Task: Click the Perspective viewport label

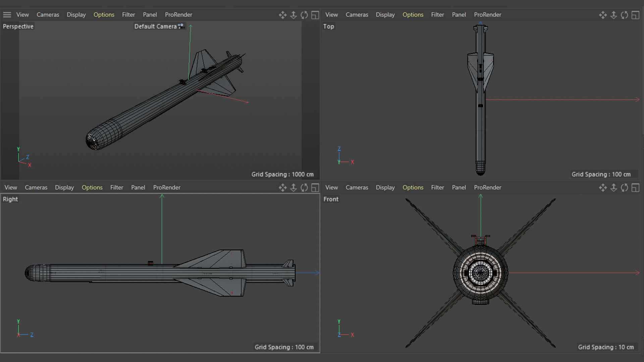Action: pyautogui.click(x=18, y=26)
